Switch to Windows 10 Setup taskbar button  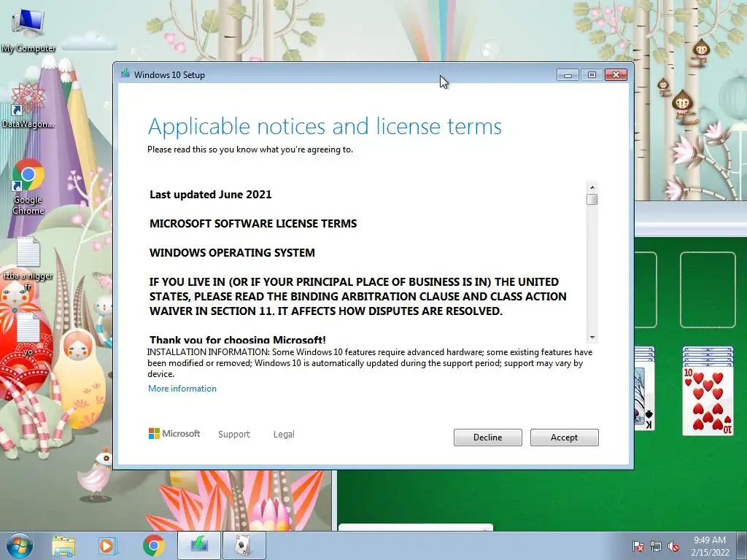pos(199,545)
